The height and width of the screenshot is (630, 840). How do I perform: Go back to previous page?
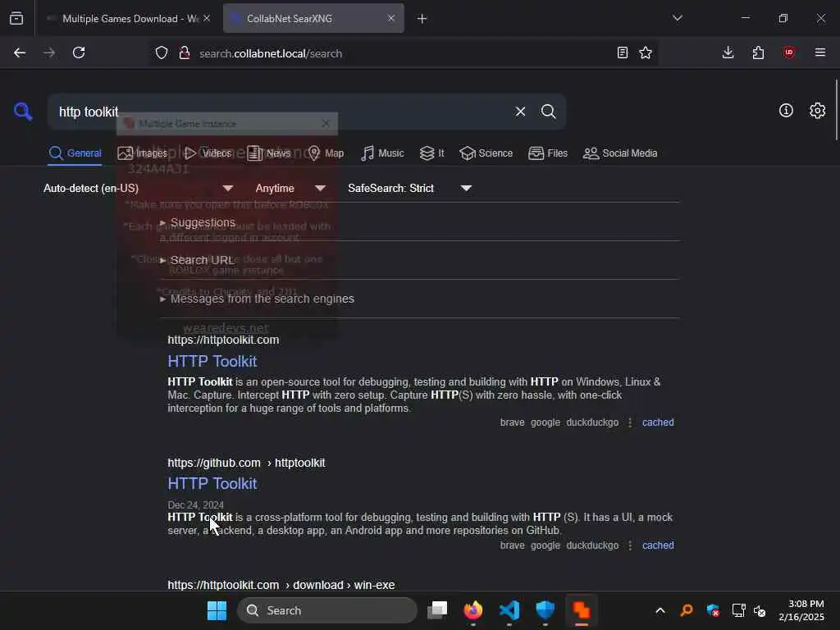[20, 52]
